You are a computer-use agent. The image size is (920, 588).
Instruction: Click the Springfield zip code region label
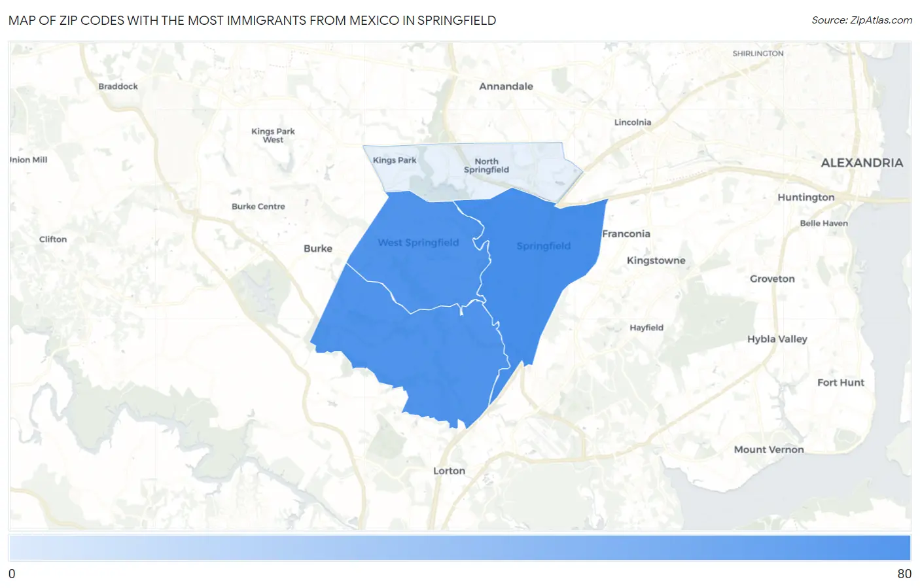tap(543, 246)
